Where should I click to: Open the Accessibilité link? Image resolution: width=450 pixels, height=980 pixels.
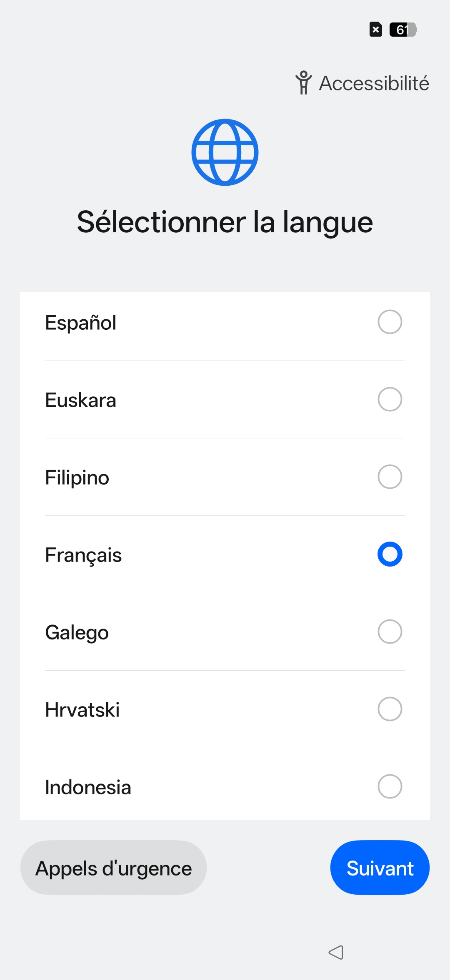[x=374, y=83]
